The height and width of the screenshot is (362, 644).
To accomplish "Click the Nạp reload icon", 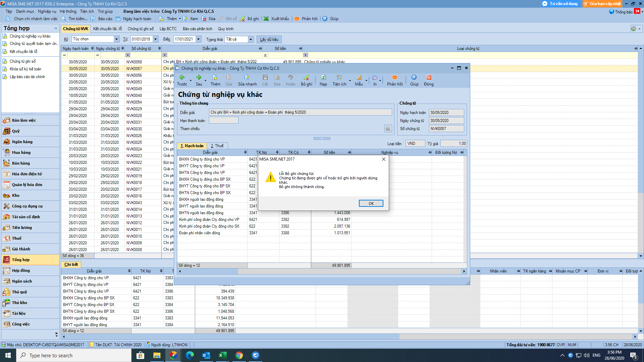I will [x=323, y=77].
